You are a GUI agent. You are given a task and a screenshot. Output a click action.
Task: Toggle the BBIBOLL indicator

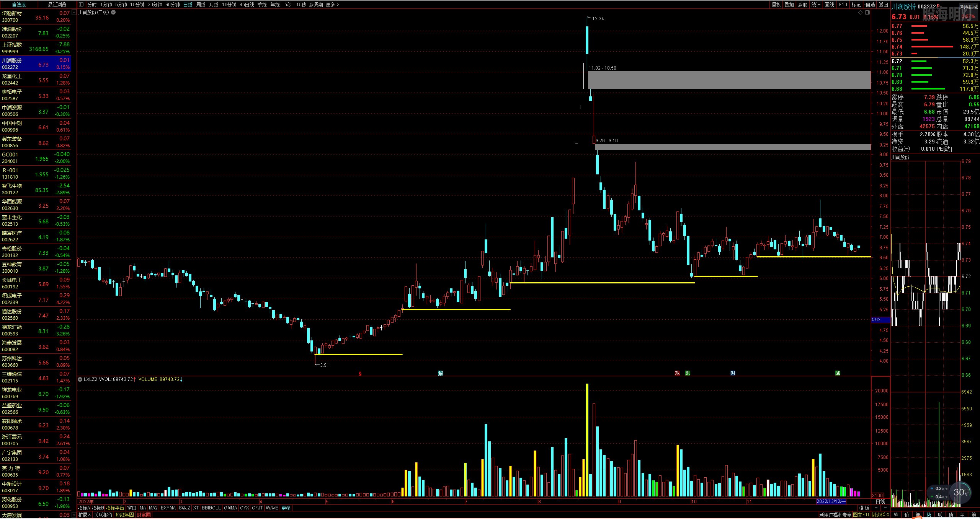[211, 508]
